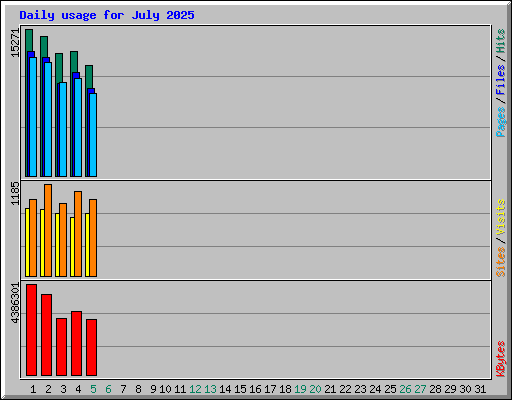
Task: Click the green 'Hits' legend label
Action: coord(500,41)
